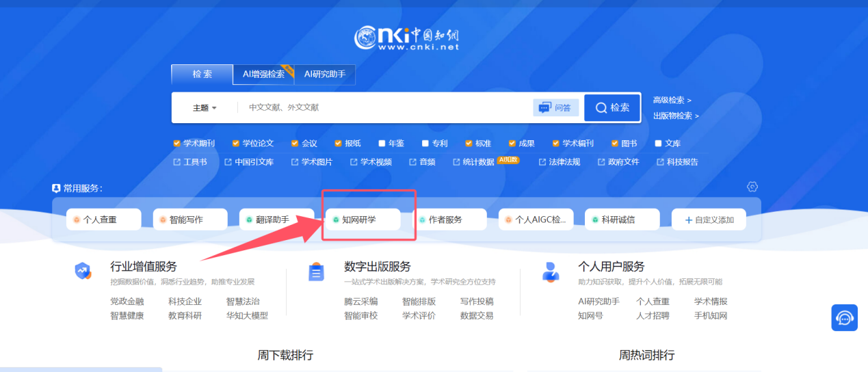Open 政府文件 external link
Screen dimensions: 868x372
618,162
